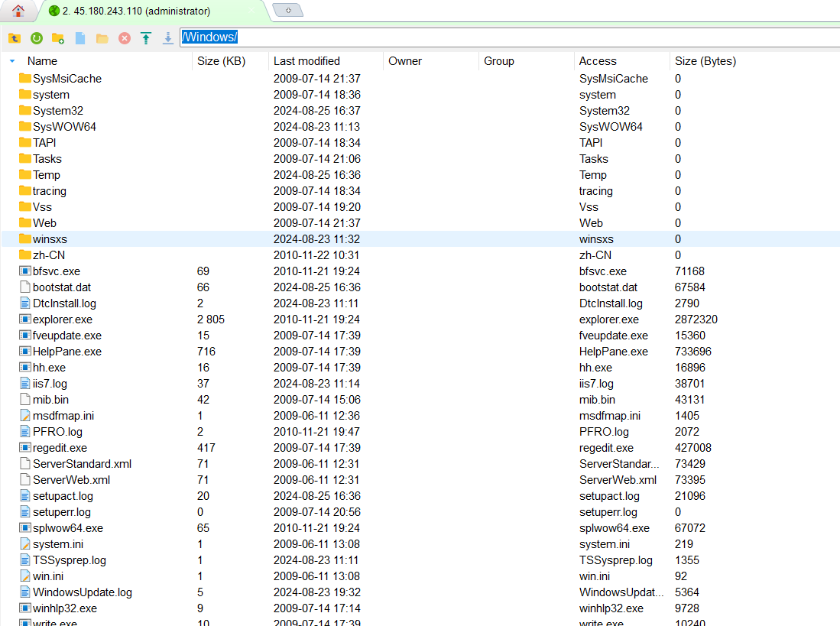The image size is (840, 626).
Task: Select the system.ini file icon
Action: coord(24,544)
